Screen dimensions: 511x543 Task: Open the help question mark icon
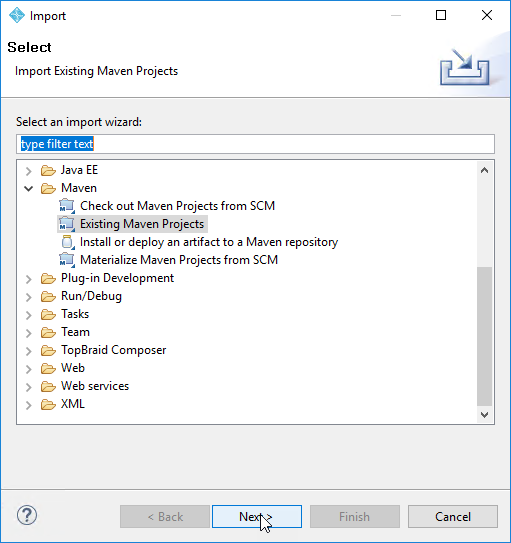click(x=27, y=515)
